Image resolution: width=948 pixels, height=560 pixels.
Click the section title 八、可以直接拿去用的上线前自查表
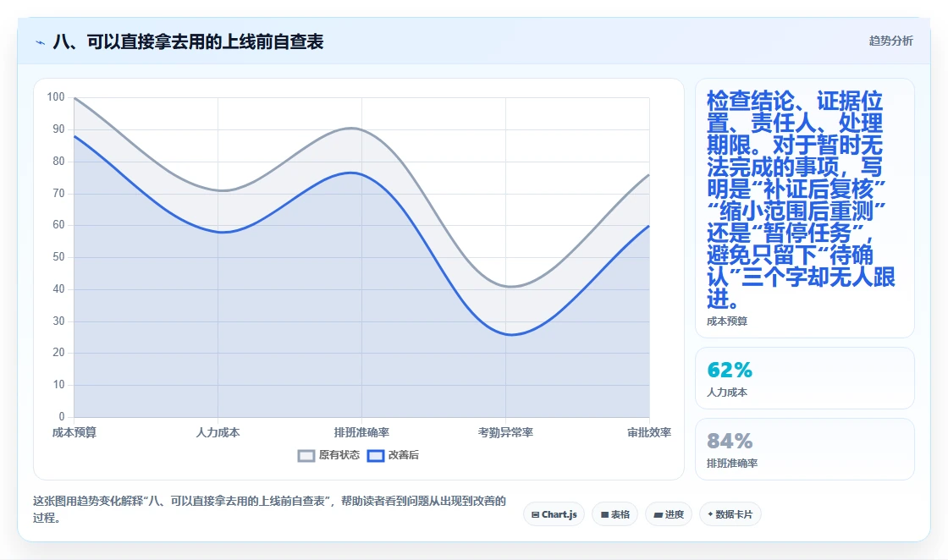(188, 41)
